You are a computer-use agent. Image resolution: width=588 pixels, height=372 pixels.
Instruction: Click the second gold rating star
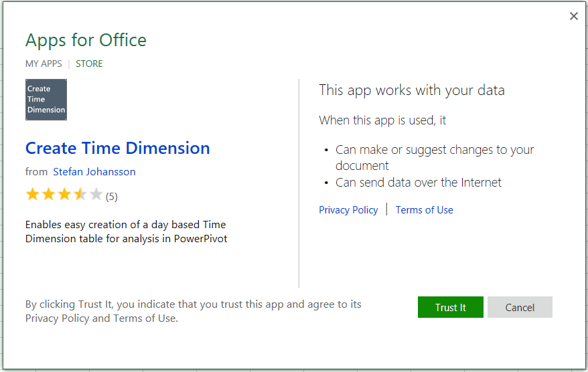tap(48, 195)
